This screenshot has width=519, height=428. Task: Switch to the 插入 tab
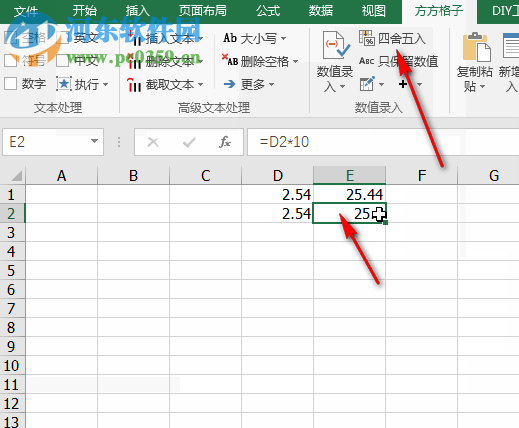click(138, 11)
